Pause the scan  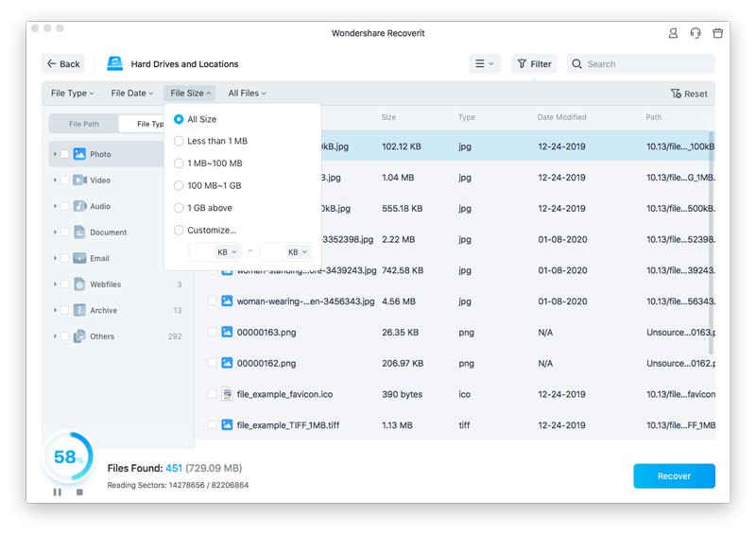point(58,492)
